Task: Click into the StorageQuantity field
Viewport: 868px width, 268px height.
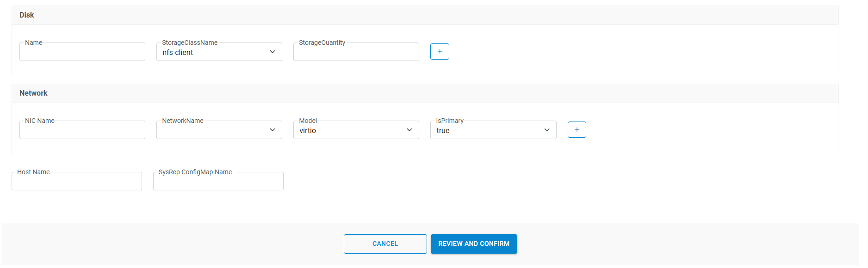Action: (356, 52)
